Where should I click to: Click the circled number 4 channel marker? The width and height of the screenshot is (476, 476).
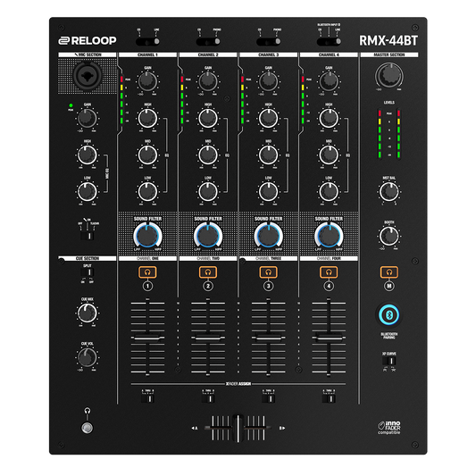[x=329, y=286]
